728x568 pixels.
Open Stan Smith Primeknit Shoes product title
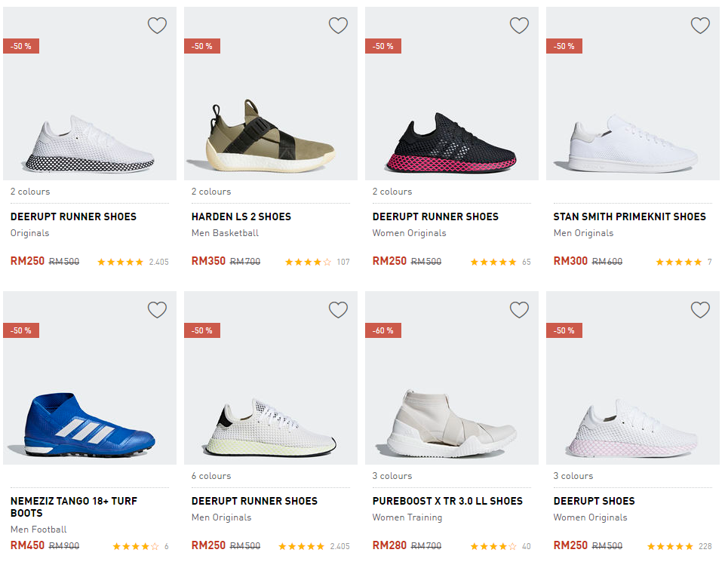[629, 216]
